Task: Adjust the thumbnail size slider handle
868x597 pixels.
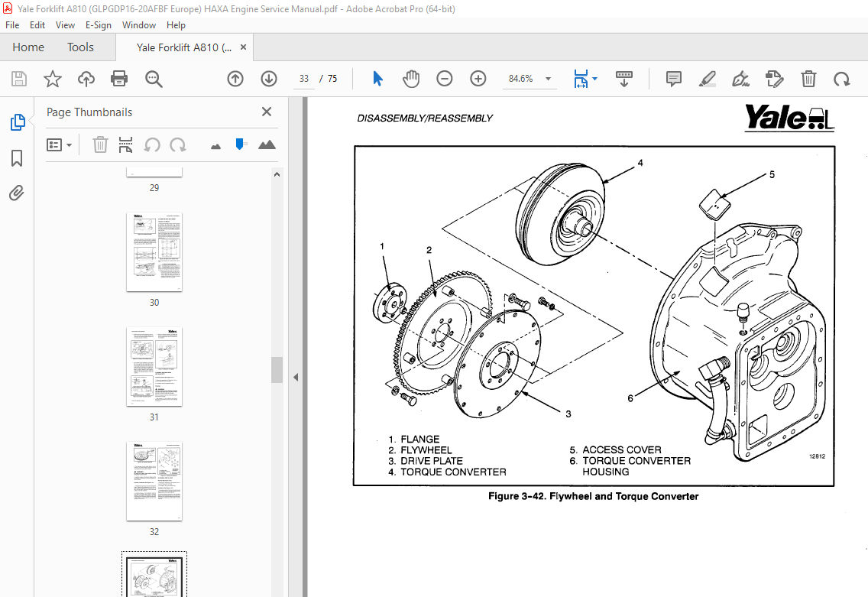Action: 240,144
